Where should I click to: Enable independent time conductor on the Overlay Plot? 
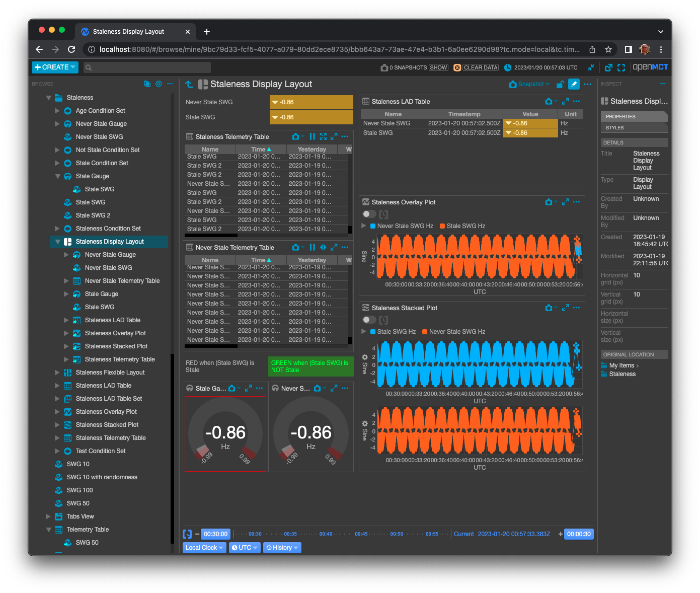(x=383, y=214)
